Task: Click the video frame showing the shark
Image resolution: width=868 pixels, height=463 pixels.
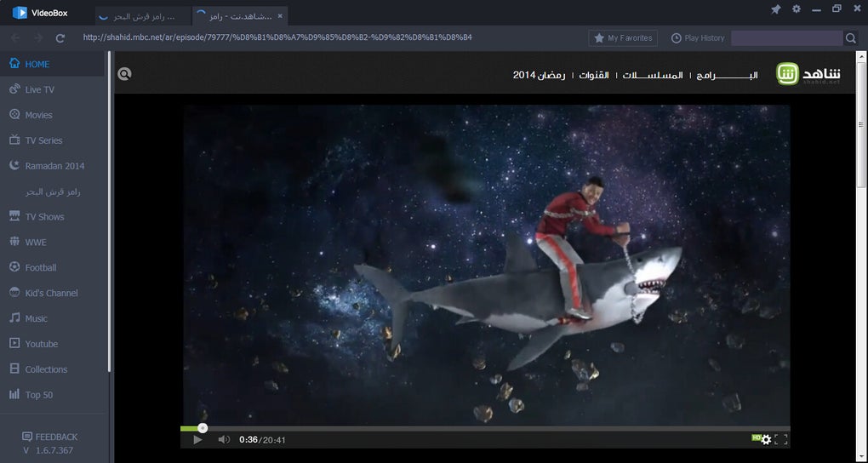Action: (485, 265)
